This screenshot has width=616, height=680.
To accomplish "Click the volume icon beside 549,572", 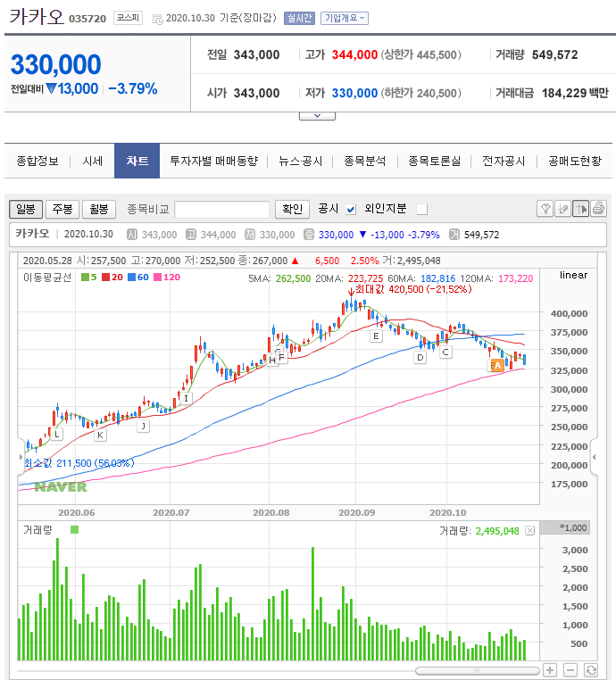I will pyautogui.click(x=454, y=235).
